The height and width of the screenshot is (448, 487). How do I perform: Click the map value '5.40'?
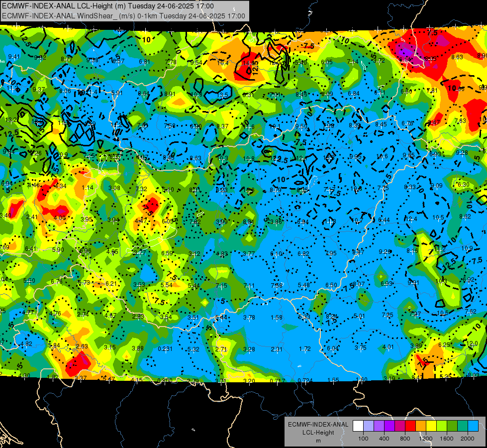coord(300,63)
